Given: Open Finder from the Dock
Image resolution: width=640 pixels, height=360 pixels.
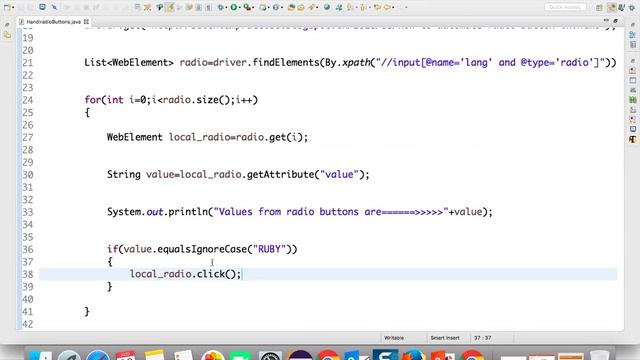Looking at the screenshot, I should click(41, 355).
